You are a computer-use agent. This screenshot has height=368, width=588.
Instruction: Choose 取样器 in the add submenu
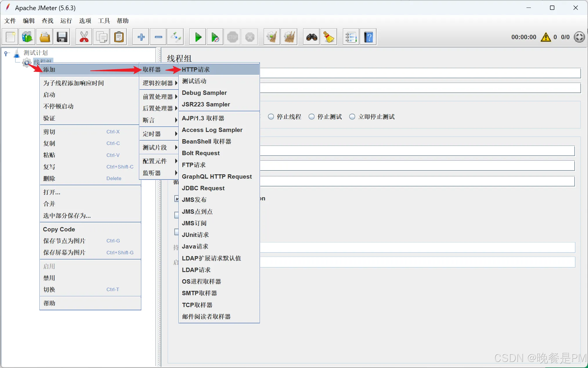[159, 70]
